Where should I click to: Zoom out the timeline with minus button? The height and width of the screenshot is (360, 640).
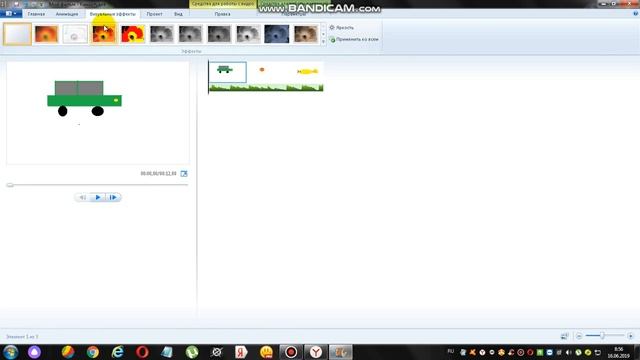(579, 336)
